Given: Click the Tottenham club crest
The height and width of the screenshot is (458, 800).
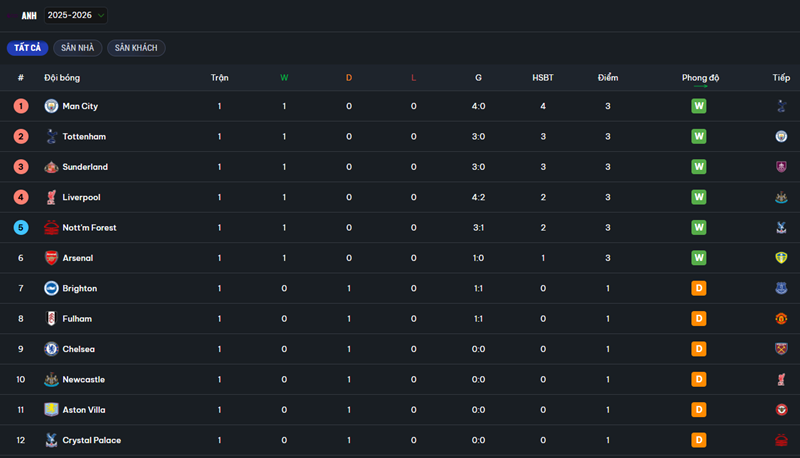Looking at the screenshot, I should (x=51, y=137).
